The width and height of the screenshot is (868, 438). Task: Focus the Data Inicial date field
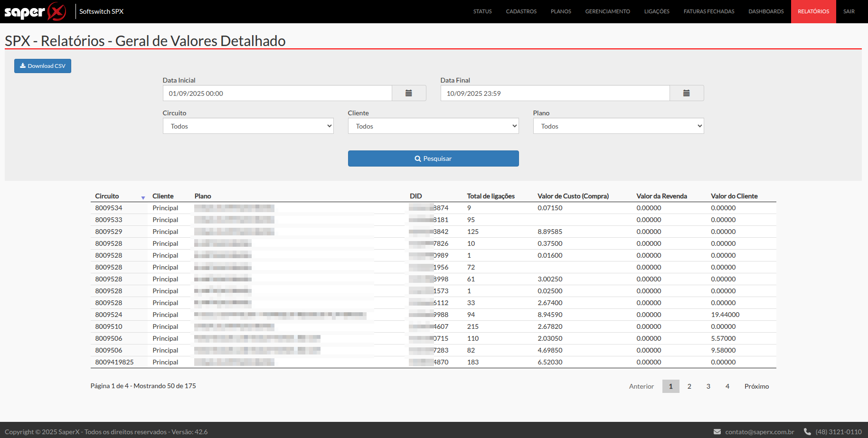click(277, 93)
